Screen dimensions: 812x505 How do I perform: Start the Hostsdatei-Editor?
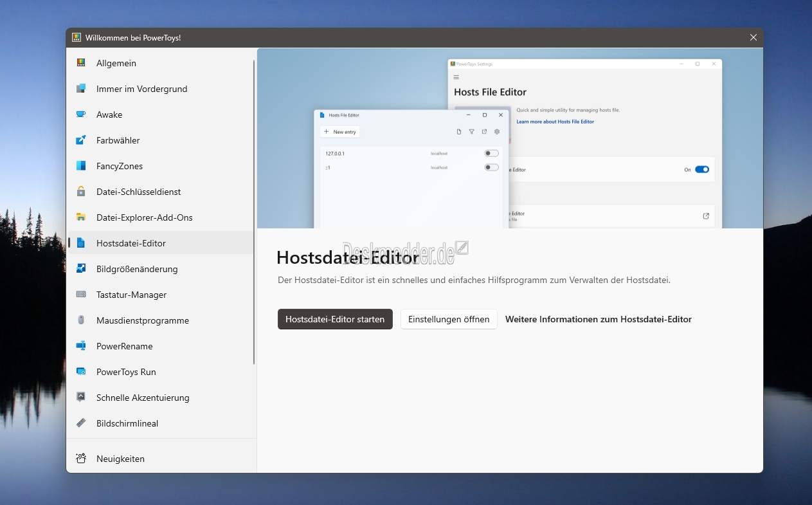(x=335, y=319)
